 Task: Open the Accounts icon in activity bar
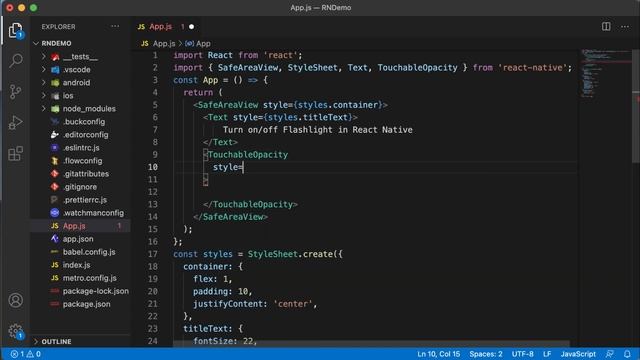pos(16,300)
